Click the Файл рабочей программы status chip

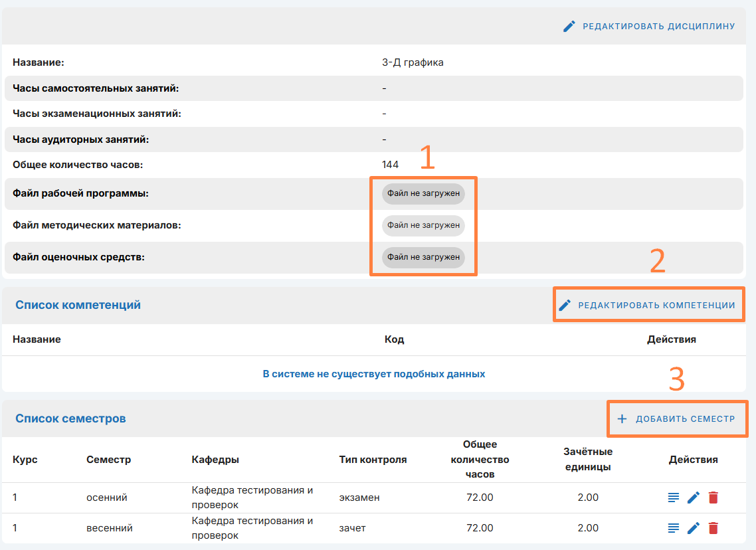click(423, 194)
